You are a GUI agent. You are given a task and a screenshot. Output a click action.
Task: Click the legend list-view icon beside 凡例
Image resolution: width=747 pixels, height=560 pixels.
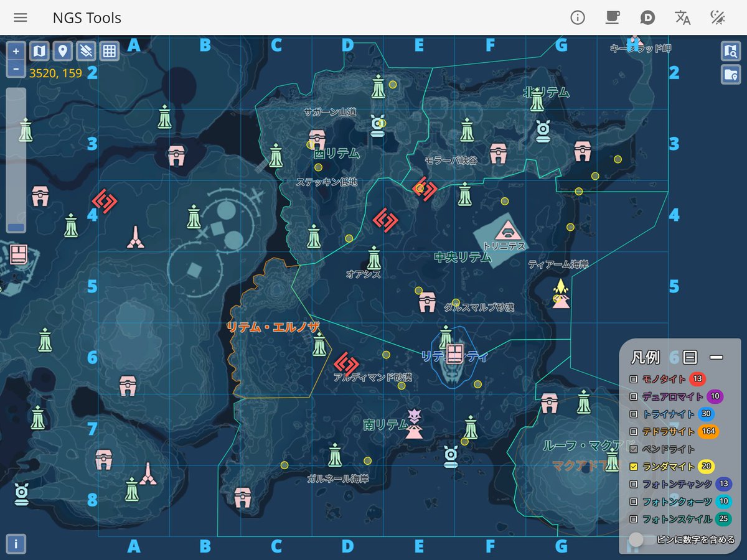point(689,357)
